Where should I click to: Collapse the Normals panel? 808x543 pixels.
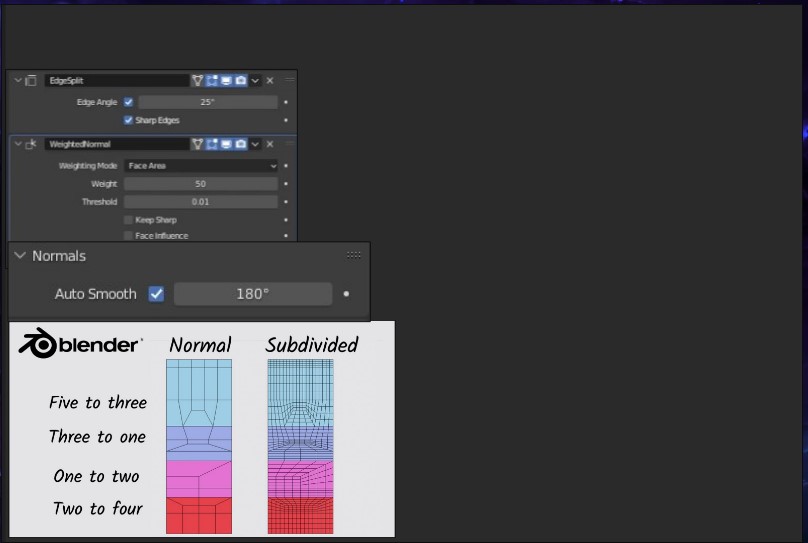click(20, 256)
